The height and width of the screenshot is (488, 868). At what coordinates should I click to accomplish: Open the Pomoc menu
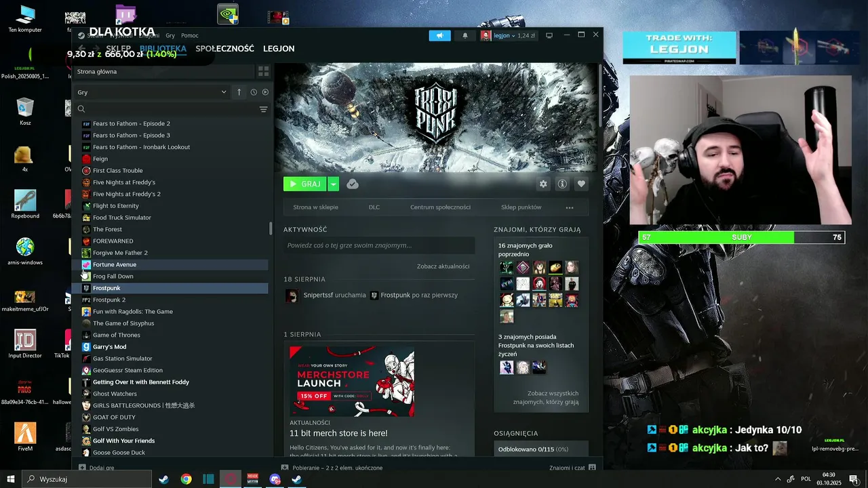pos(190,35)
